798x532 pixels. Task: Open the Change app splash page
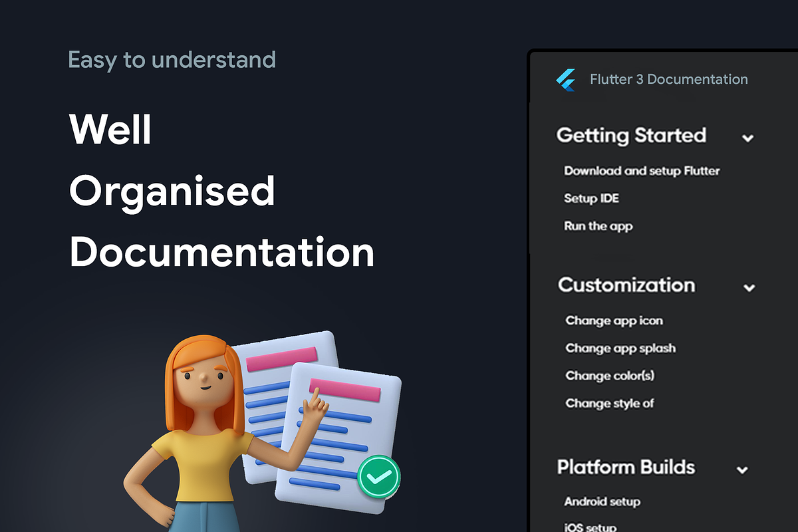[620, 348]
